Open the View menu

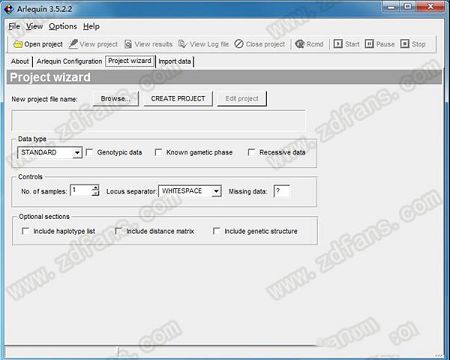(x=35, y=26)
